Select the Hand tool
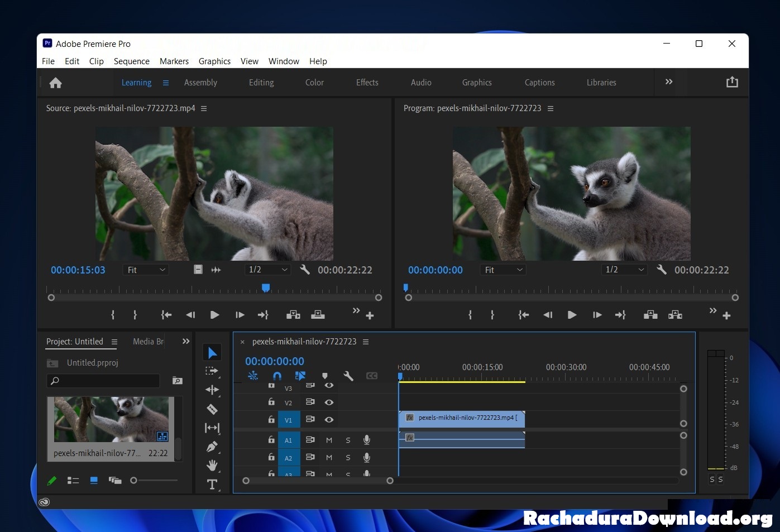This screenshot has width=780, height=532. pyautogui.click(x=212, y=465)
